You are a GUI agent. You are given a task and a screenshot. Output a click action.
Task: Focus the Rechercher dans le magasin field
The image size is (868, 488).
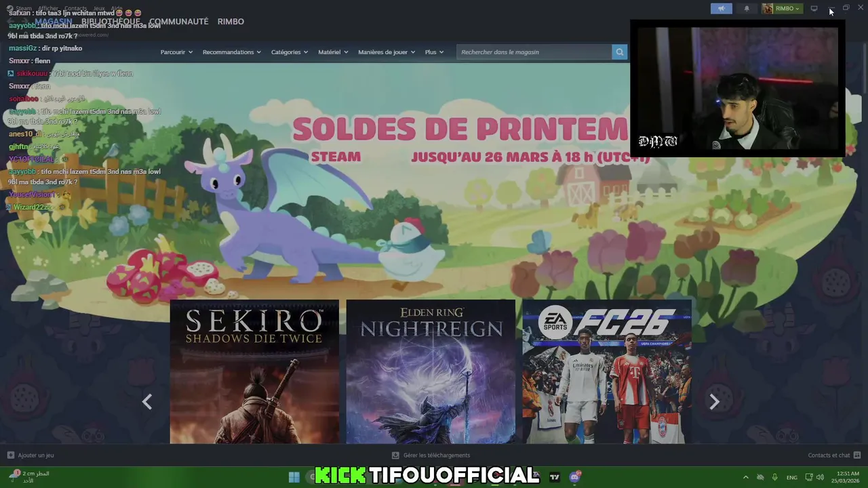pos(534,52)
